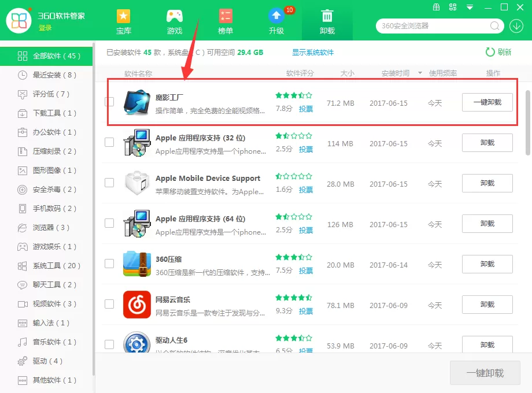Click the bottom 一键卸载 batch button
532x393 pixels.
pyautogui.click(x=485, y=373)
